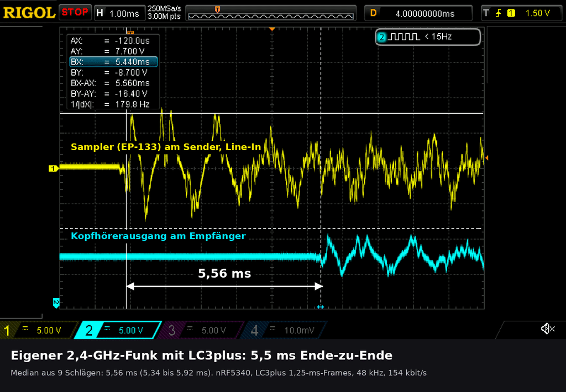Select channel 1 tab with 5.00 V scale

point(38,330)
